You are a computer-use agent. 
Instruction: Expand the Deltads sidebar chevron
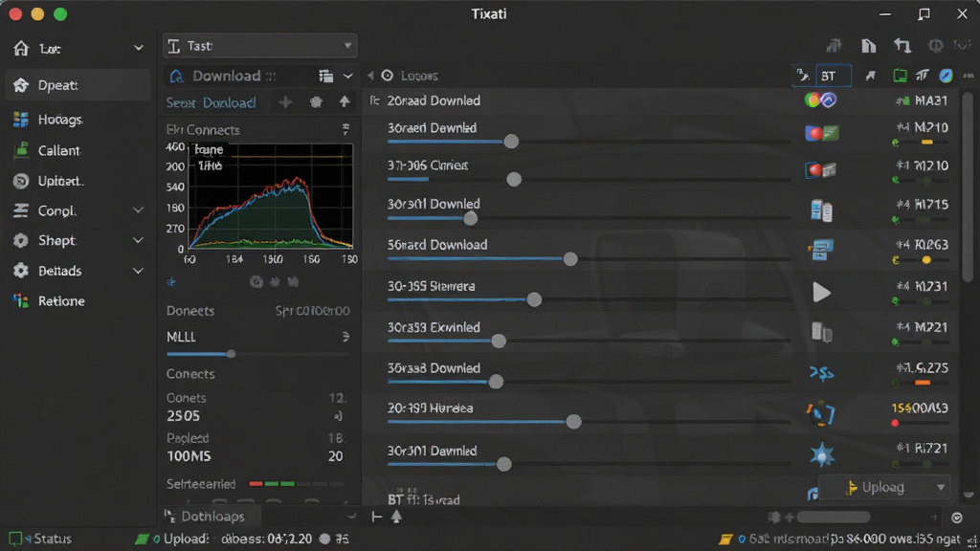coord(138,271)
